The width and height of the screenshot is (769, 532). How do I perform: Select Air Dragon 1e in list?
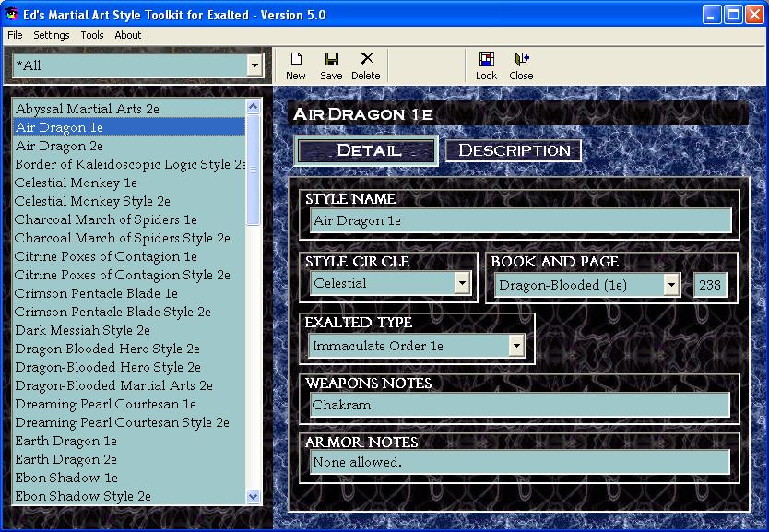tap(129, 127)
